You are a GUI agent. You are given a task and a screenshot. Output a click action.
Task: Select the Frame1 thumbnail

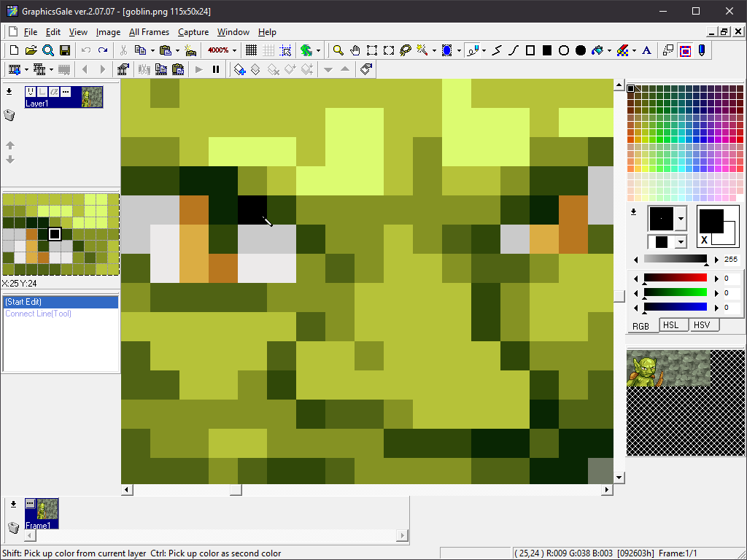coord(42,513)
